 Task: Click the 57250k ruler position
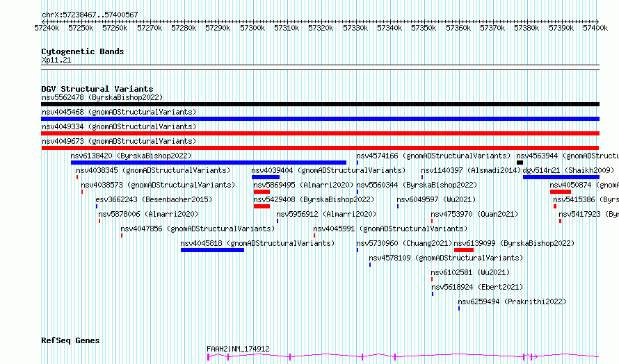[x=81, y=28]
